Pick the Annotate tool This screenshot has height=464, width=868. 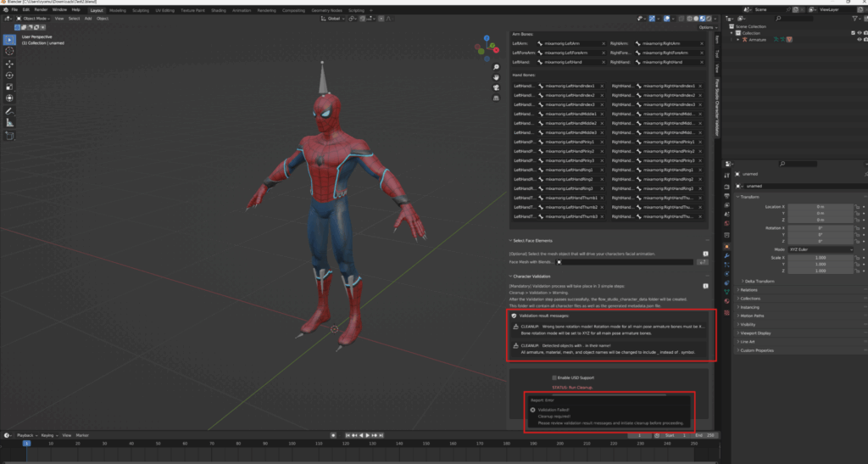[x=9, y=111]
